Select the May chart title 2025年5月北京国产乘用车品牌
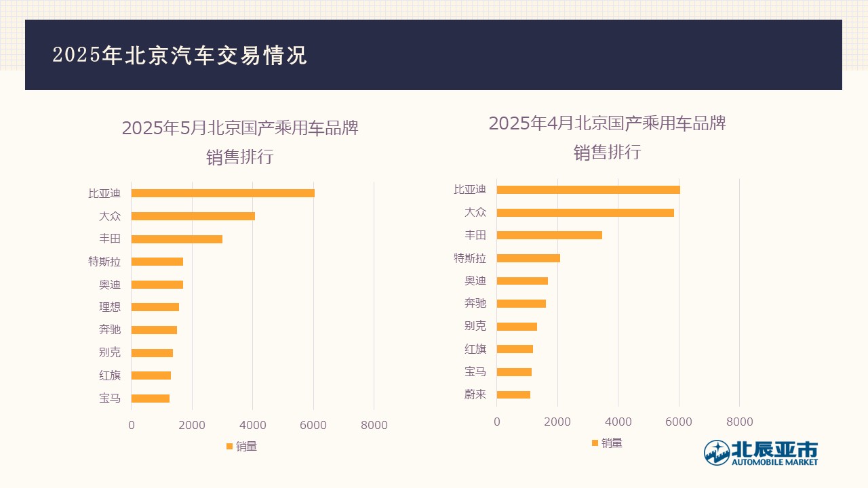The height and width of the screenshot is (488, 868). pyautogui.click(x=240, y=127)
